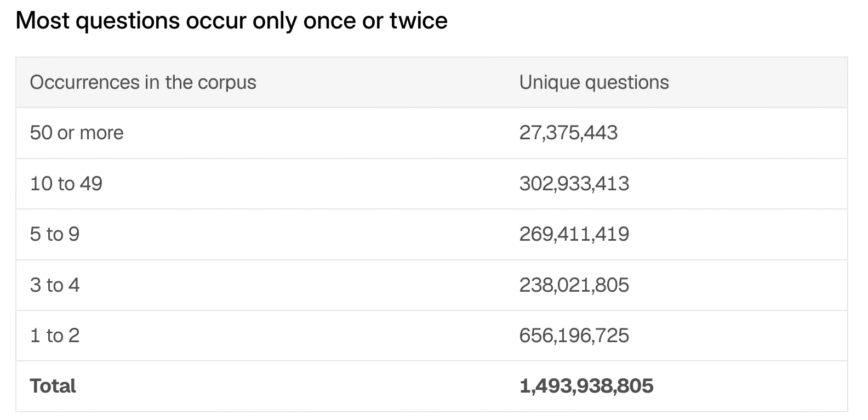Click the number 49 in '10 to 49'
The image size is (868, 420).
point(91,184)
